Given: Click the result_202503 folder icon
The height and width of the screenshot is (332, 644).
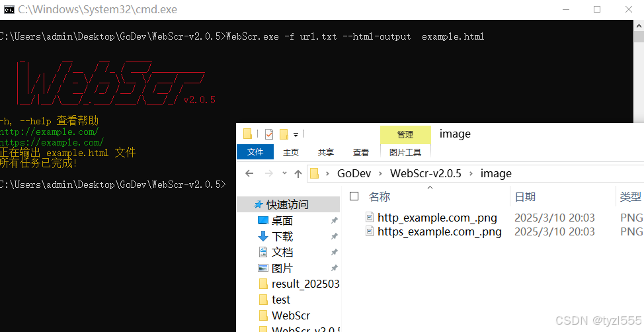Looking at the screenshot, I should coord(263,284).
